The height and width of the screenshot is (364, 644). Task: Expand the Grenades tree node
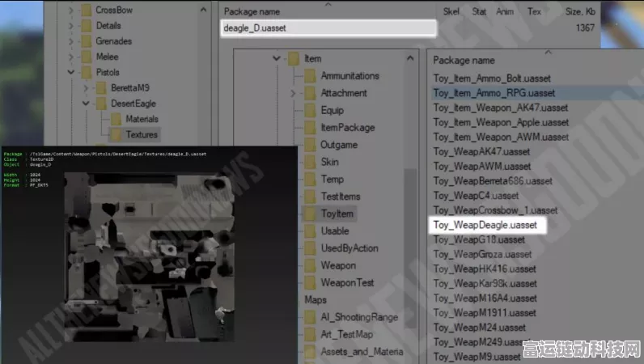pyautogui.click(x=70, y=41)
